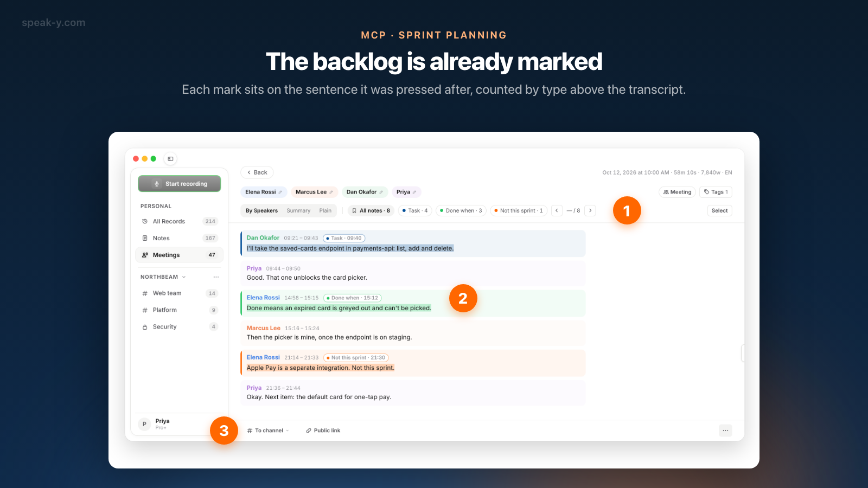Select "Okay. Next item" transcript line
The height and width of the screenshot is (488, 868).
pyautogui.click(x=319, y=397)
